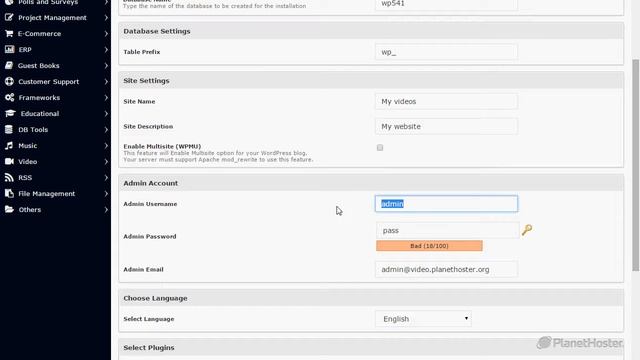Enable the Multisite (WPMU) checkbox
This screenshot has height=360, width=640.
point(380,147)
